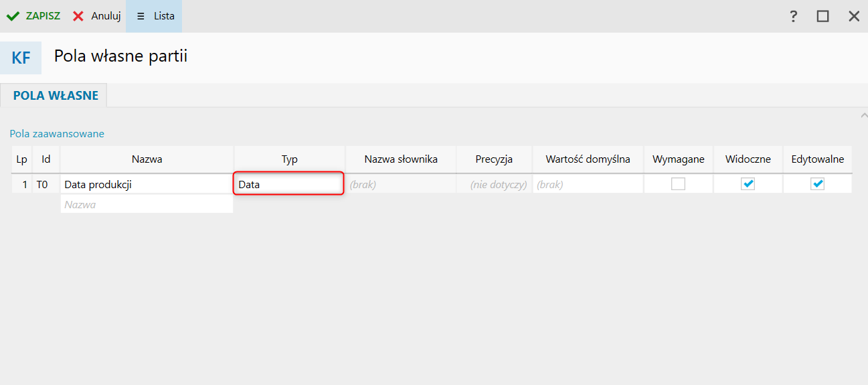Switch to the POLA WŁASNE tab

click(x=56, y=96)
